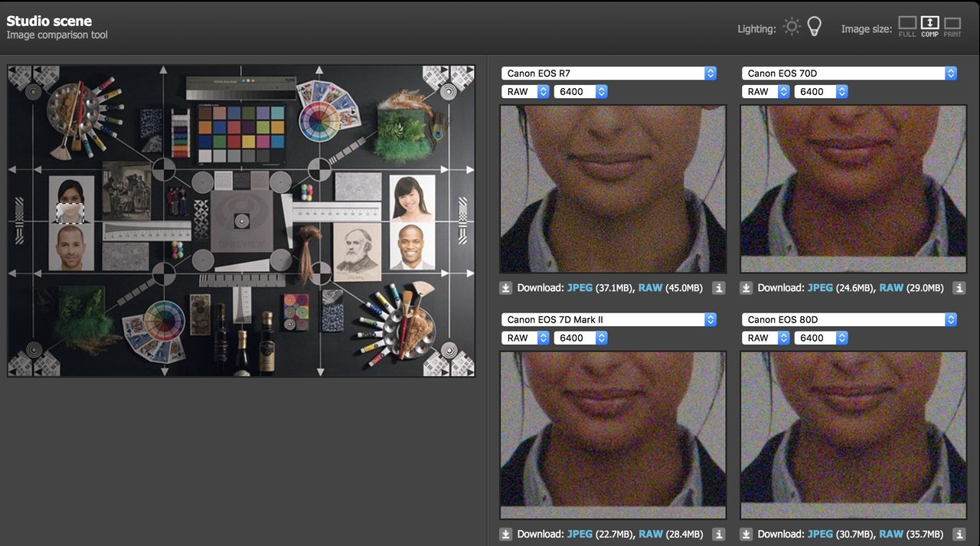980x546 pixels.
Task: Change RAW format for Canon EOS 7D Mark II
Action: tap(526, 338)
